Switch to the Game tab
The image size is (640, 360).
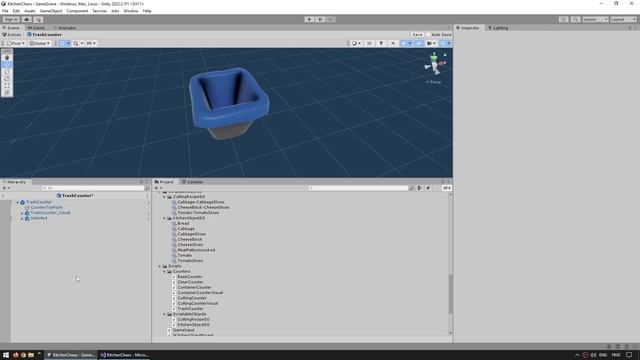36,28
